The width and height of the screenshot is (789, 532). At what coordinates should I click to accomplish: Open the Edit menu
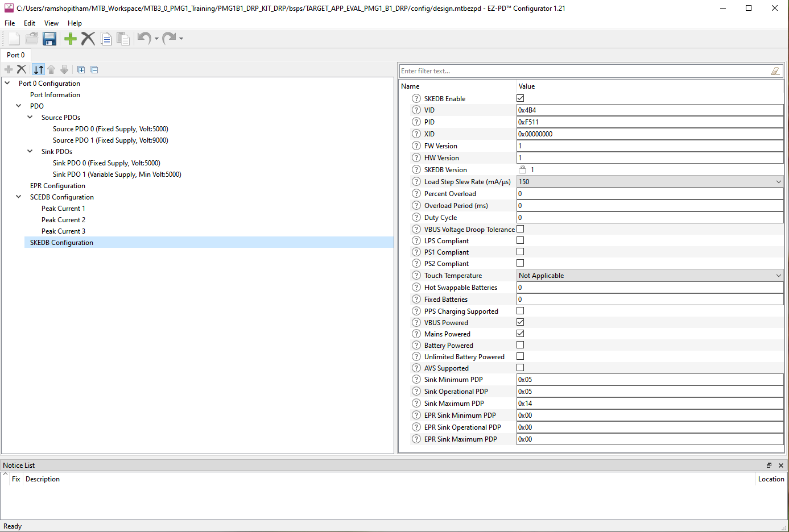[x=30, y=23]
